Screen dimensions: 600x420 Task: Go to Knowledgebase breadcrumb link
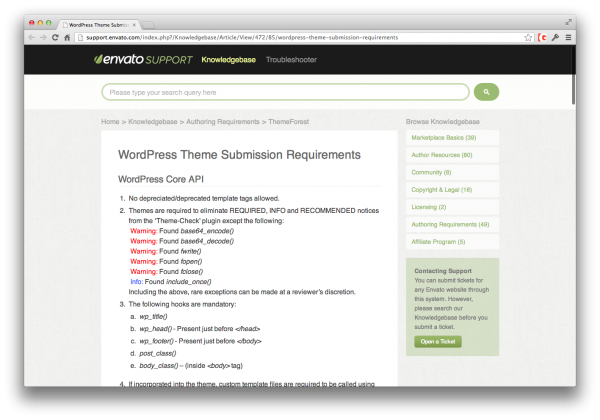point(153,122)
